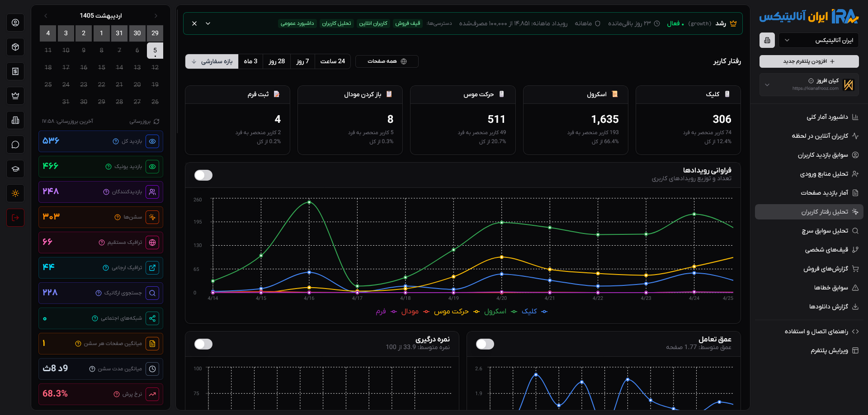Toggle کلیک series in chart legend
This screenshot has height=415, width=868.
point(534,312)
